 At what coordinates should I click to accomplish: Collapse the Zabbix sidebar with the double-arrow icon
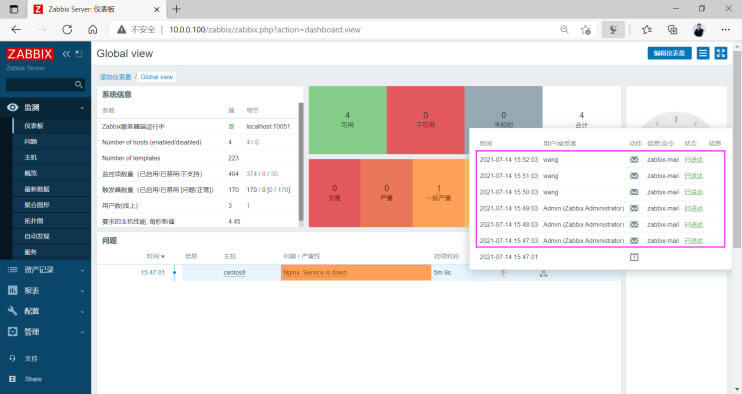click(66, 54)
